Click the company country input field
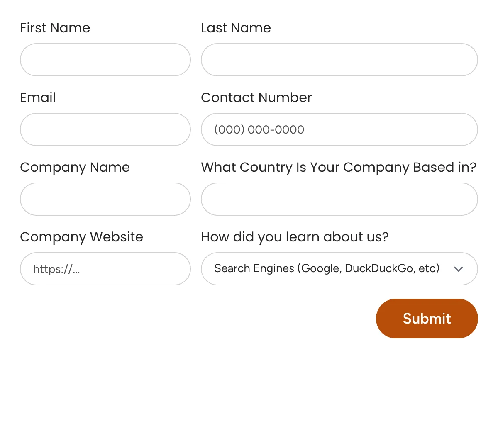Screen dimensions: 498x448 point(339,199)
